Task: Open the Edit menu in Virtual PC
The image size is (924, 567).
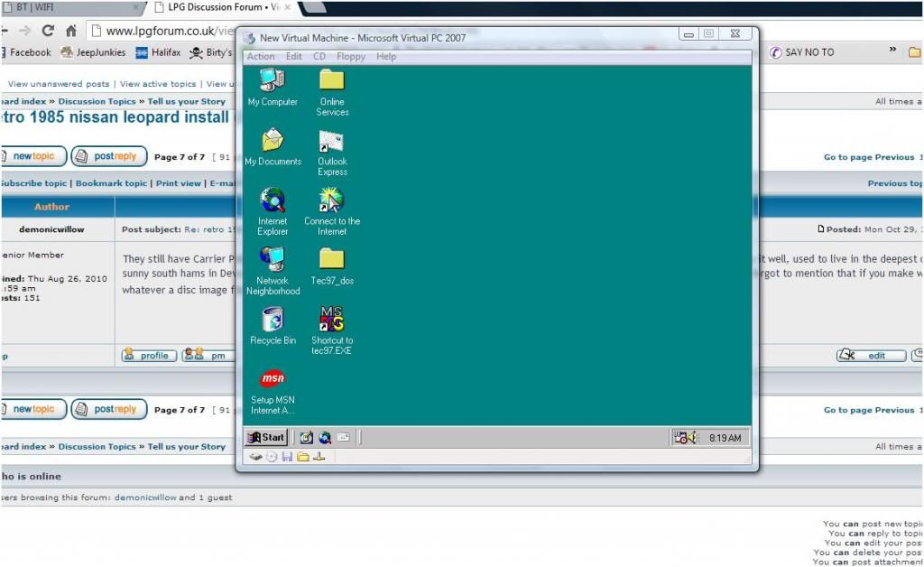Action: (x=293, y=57)
